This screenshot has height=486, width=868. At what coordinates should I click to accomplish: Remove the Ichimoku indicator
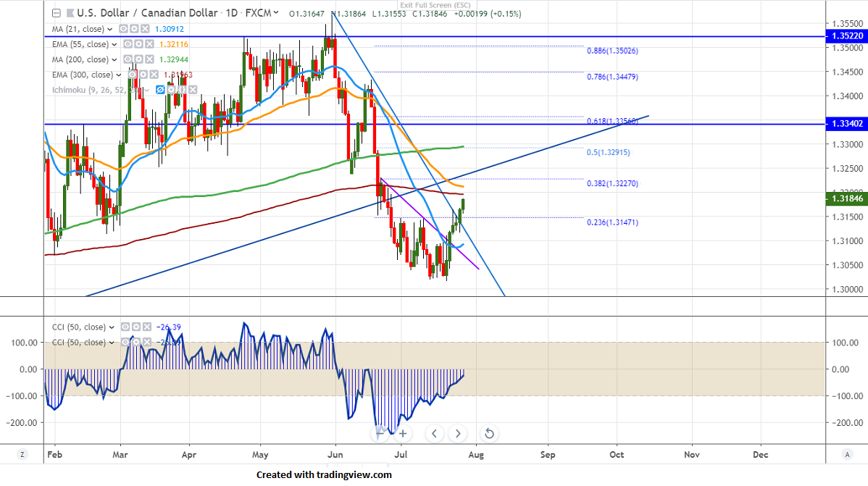pos(193,90)
